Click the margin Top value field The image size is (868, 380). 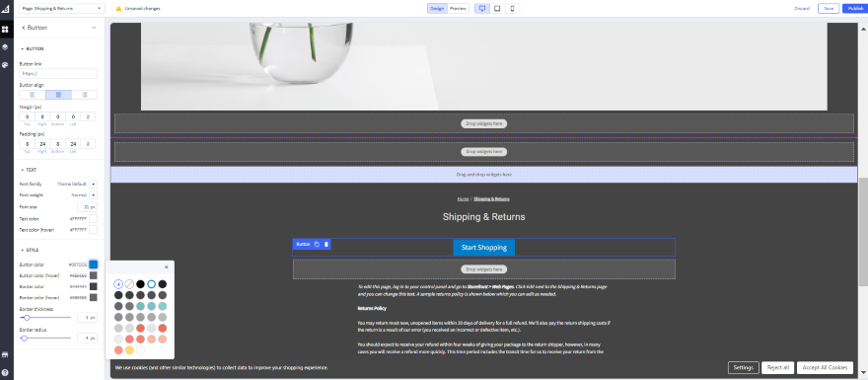tap(28, 116)
